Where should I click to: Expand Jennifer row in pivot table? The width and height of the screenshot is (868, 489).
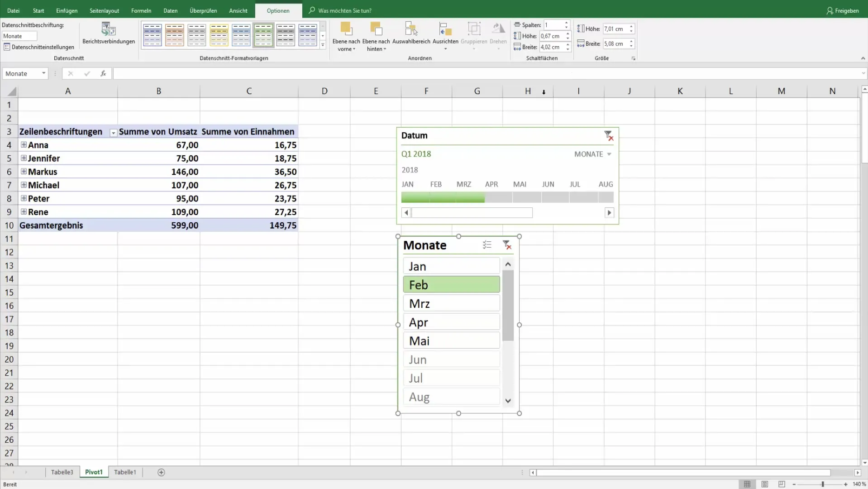24,158
